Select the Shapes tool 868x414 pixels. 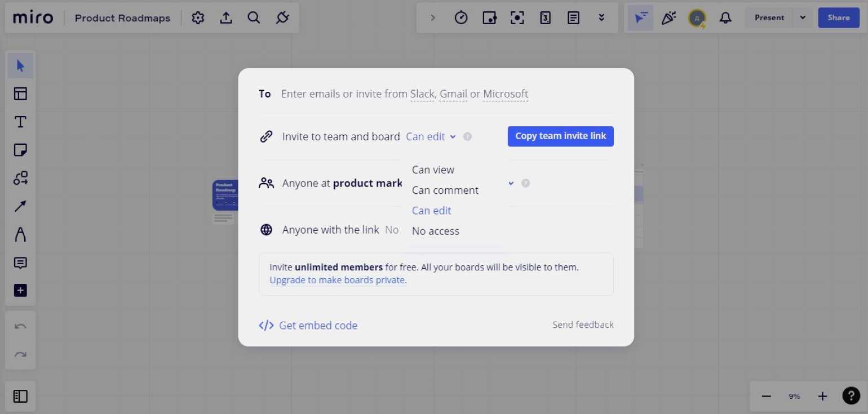pyautogui.click(x=20, y=178)
